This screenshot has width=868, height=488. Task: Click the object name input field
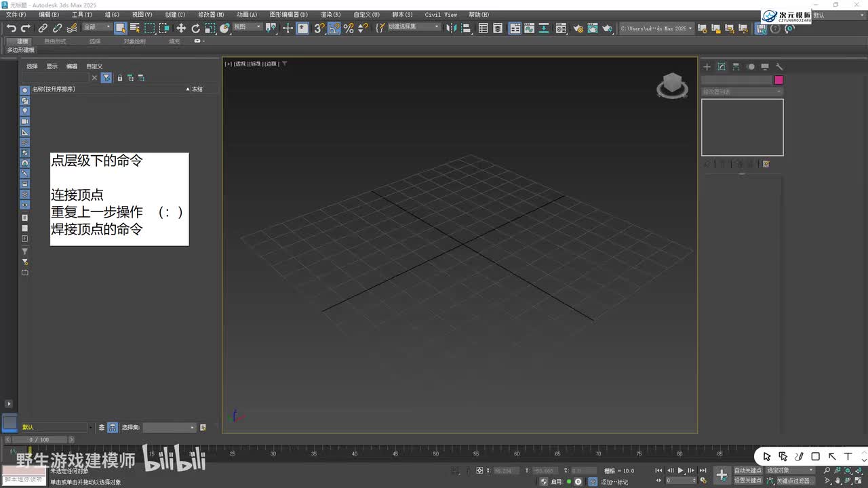[737, 80]
